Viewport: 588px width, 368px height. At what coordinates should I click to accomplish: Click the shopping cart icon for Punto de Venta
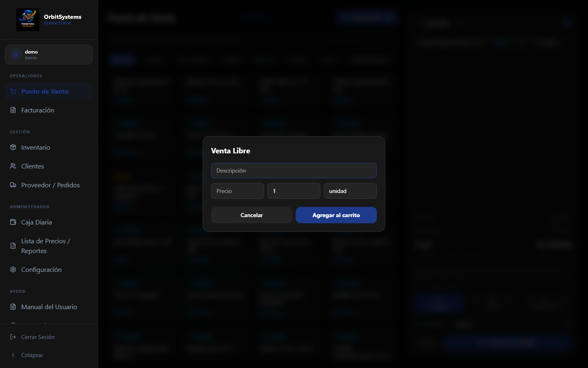coord(13,92)
